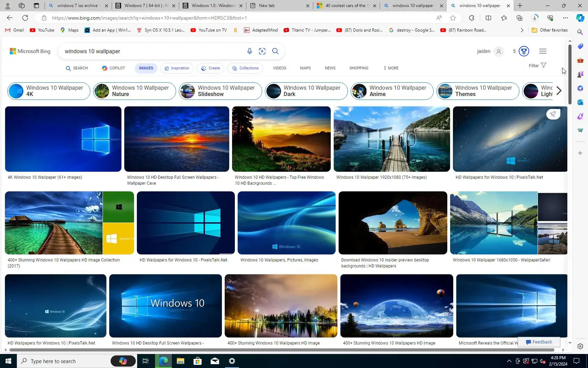The image size is (588, 368).
Task: Open the Bing hamburger settings menu
Action: (543, 51)
